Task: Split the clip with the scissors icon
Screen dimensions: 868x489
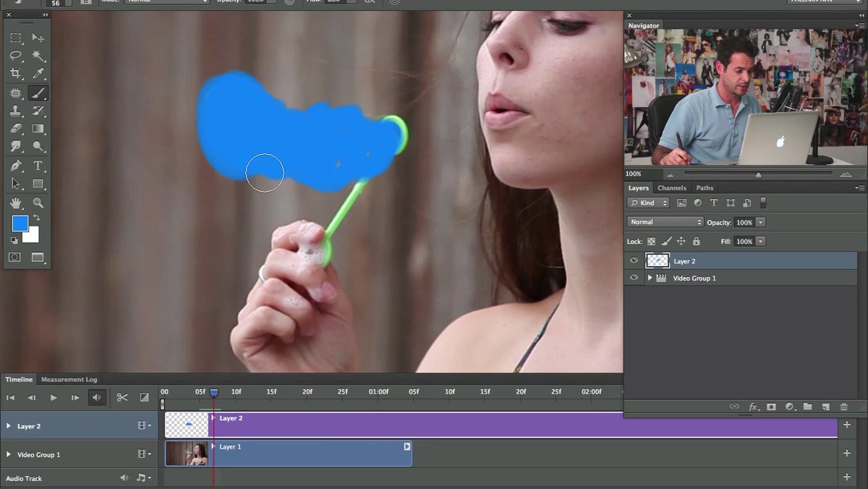Action: click(x=122, y=397)
